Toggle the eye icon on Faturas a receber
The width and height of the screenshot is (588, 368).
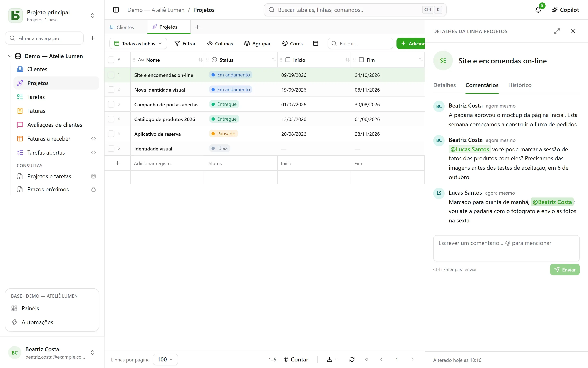[93, 138]
